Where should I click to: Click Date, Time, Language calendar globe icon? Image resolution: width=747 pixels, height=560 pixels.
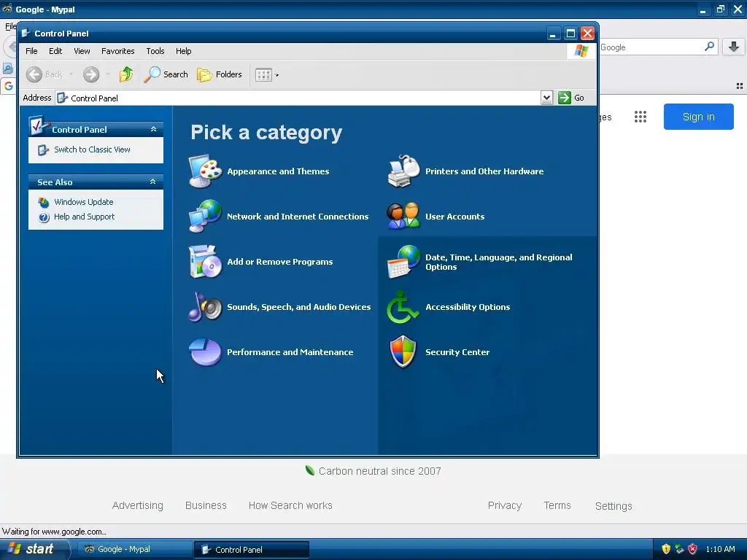point(403,262)
